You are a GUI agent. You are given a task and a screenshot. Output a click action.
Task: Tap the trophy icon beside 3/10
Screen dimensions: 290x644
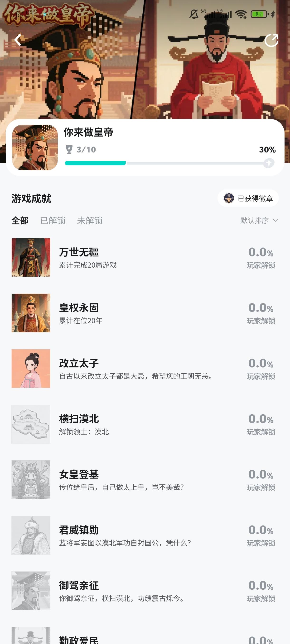[x=69, y=150]
